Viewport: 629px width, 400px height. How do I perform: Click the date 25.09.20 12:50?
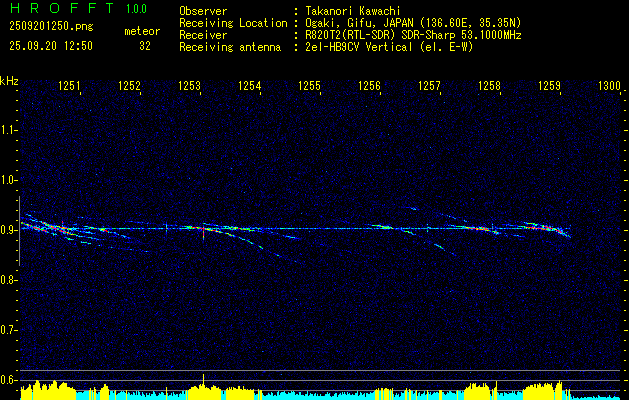point(51,46)
